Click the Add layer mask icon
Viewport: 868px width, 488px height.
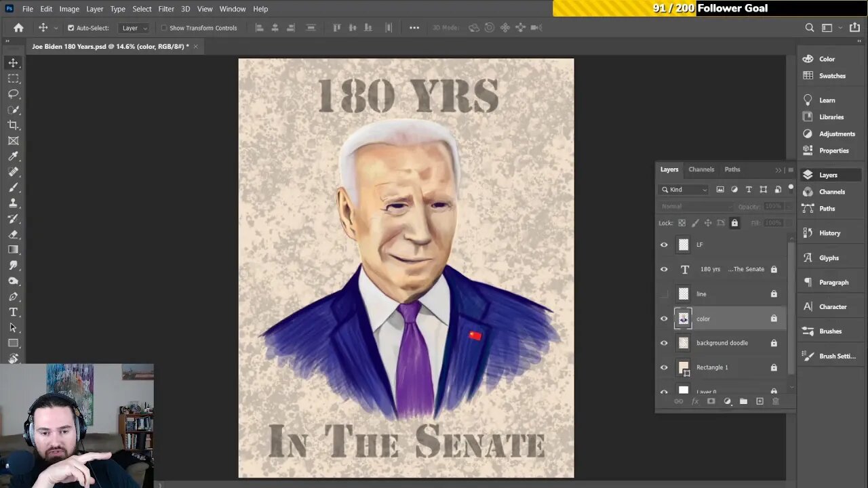(x=711, y=401)
